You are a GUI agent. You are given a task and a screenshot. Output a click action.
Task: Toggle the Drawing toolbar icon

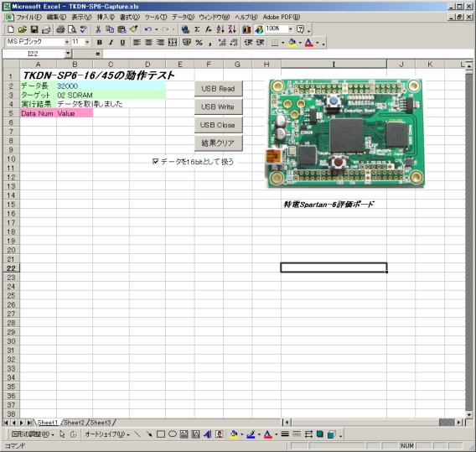[x=259, y=29]
